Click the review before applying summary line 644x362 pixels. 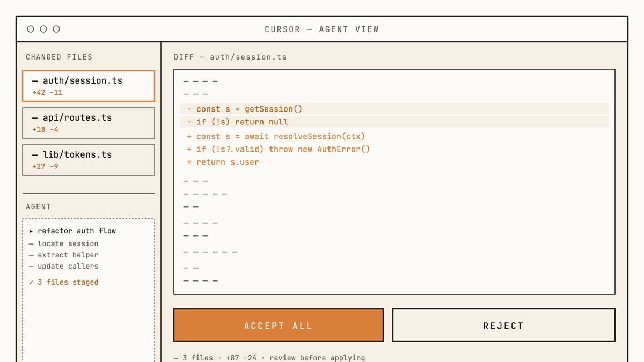(269, 358)
